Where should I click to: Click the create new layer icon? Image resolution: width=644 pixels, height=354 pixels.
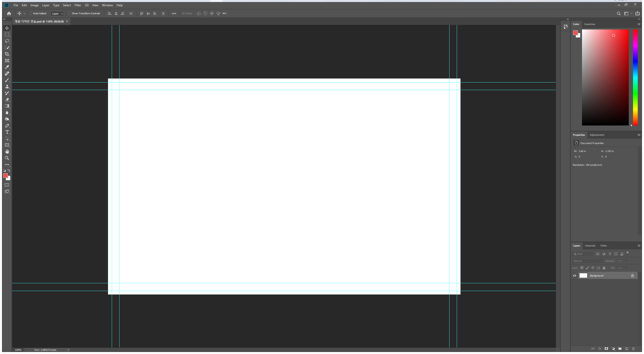tap(626, 349)
